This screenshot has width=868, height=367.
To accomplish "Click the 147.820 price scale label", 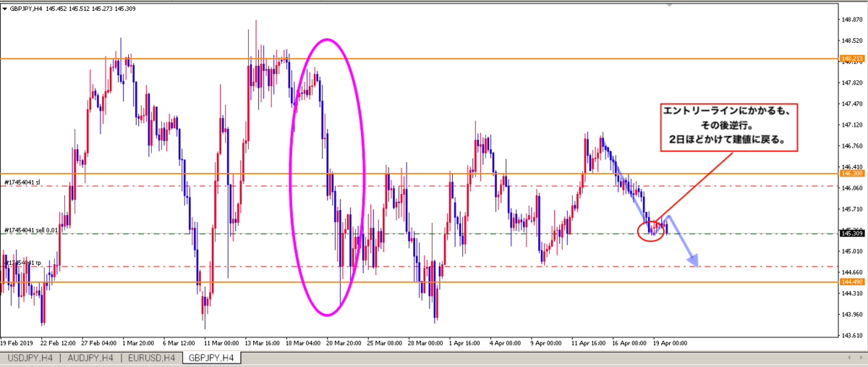I will coord(851,83).
